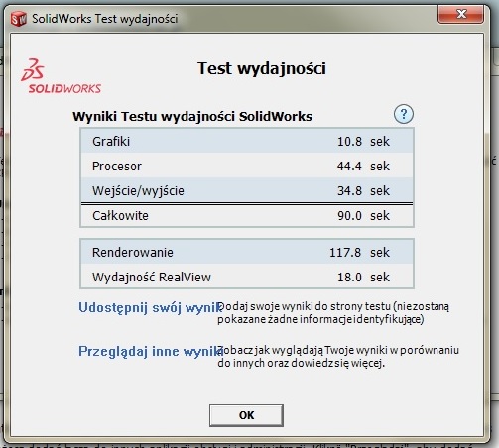This screenshot has height=448, width=499.
Task: Click the 10.8 sek graphics value
Action: (x=363, y=141)
